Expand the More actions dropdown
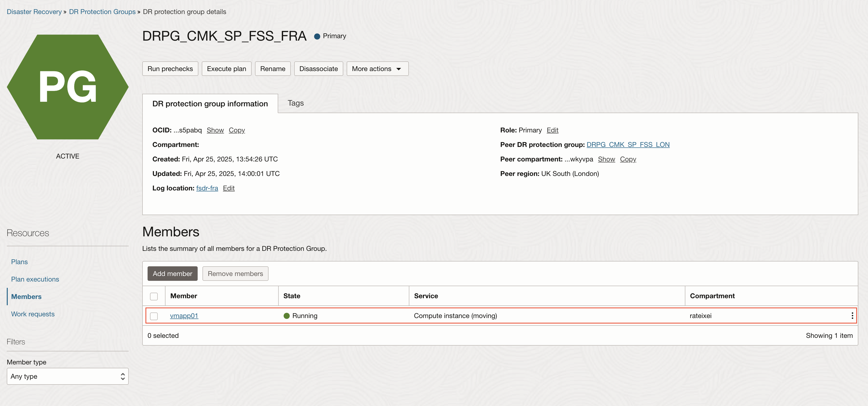The image size is (868, 406). 377,69
